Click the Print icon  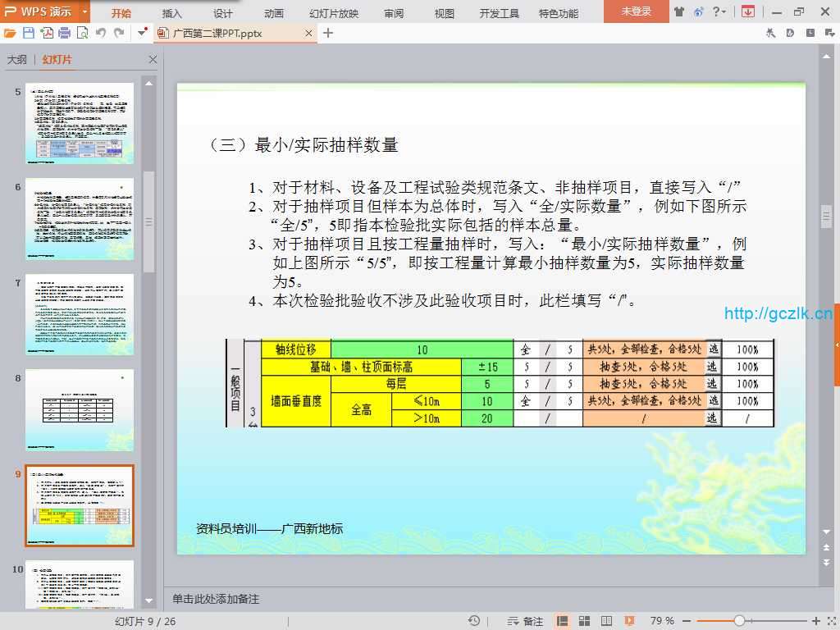coord(65,33)
